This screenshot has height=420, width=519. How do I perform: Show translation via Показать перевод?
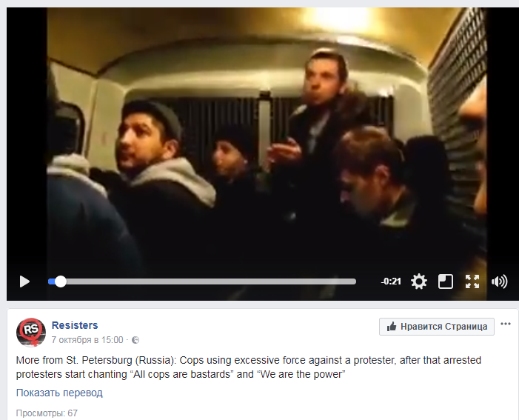click(59, 393)
